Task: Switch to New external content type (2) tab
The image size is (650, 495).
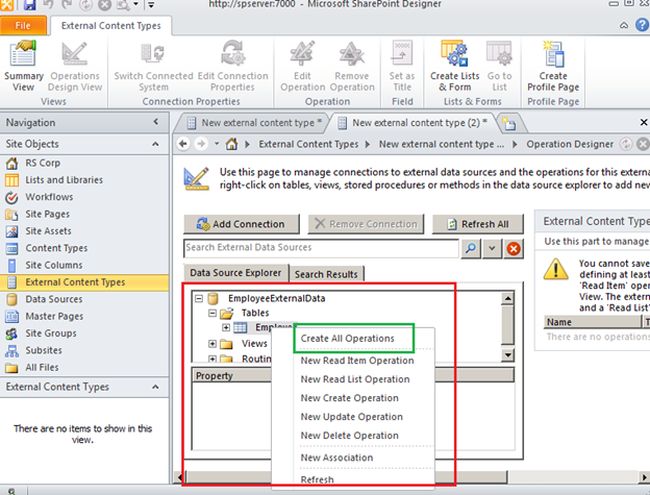Action: [x=413, y=123]
